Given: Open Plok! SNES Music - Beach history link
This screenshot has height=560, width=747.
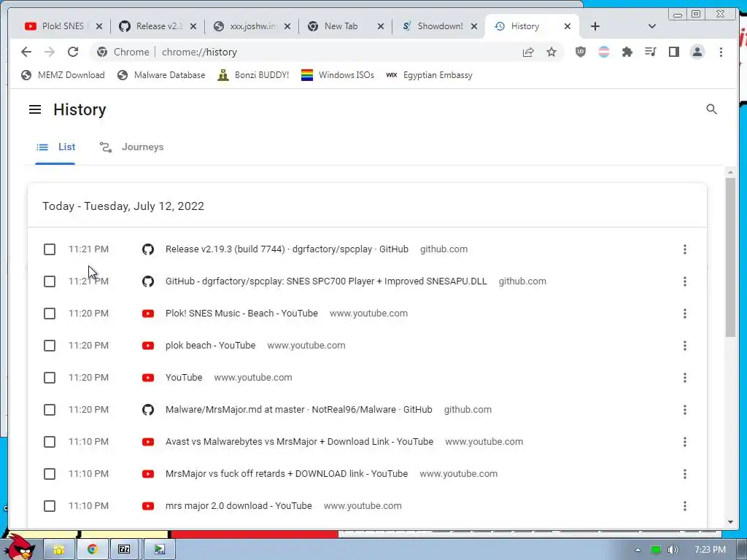Looking at the screenshot, I should 241,314.
